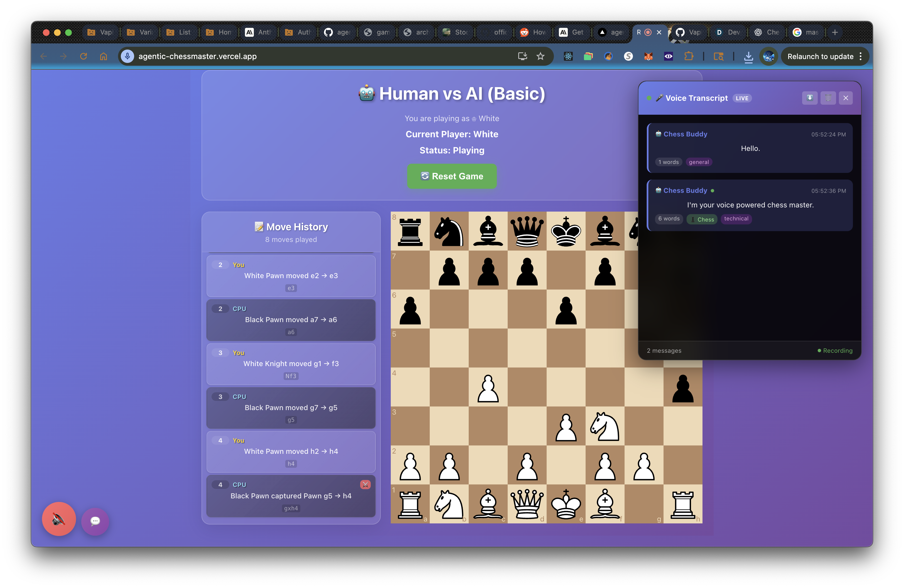Switch to the Stockfish 'Sto' tab
904x588 pixels.
coord(456,32)
